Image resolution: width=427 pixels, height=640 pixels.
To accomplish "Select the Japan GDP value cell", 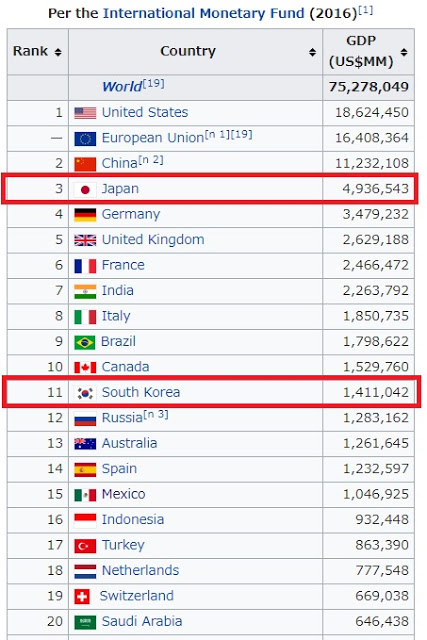I will pos(368,189).
